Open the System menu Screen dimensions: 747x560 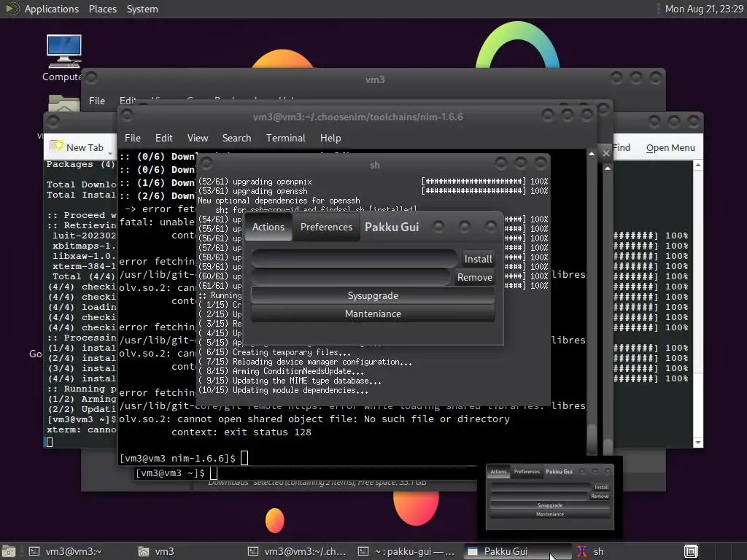(x=142, y=9)
